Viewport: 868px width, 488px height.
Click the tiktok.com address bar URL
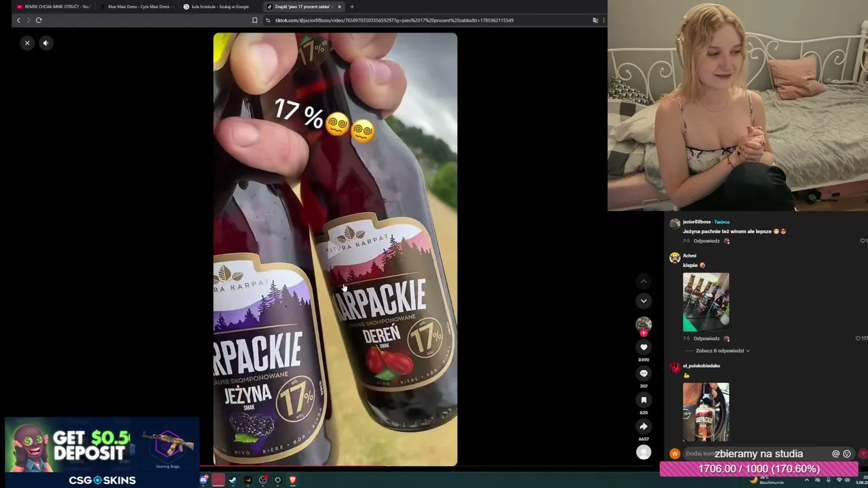tap(394, 20)
